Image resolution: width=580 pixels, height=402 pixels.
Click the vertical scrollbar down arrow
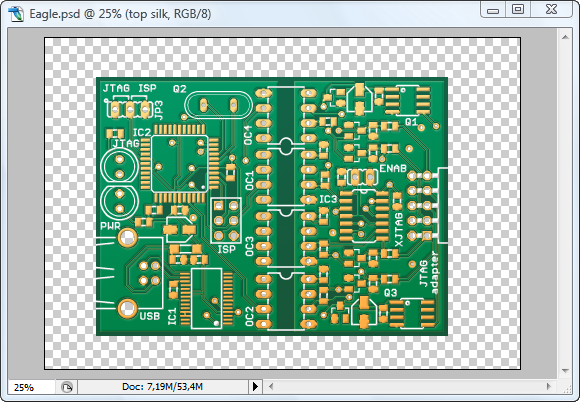coord(565,371)
